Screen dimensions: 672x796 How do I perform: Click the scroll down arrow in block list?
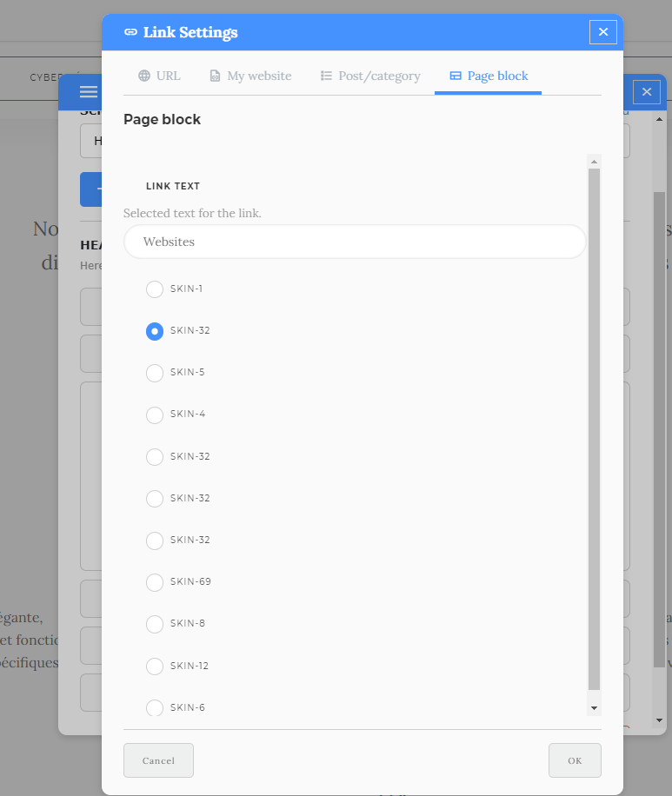[594, 708]
